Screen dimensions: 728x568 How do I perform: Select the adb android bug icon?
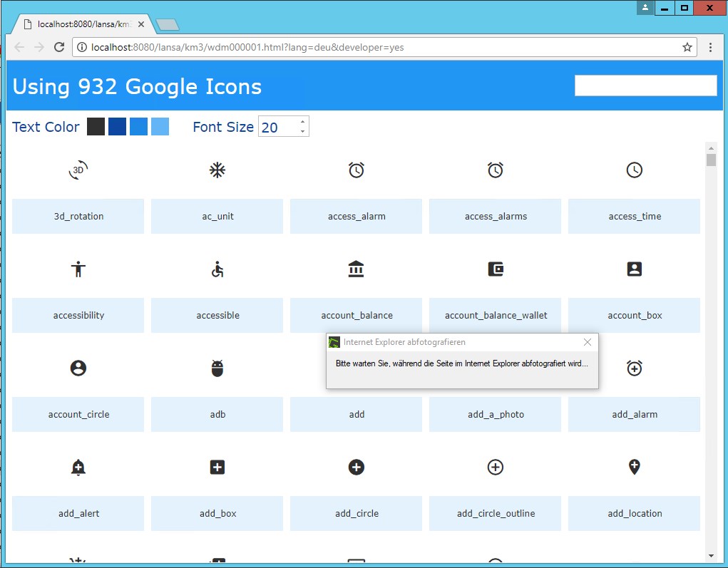(x=217, y=368)
